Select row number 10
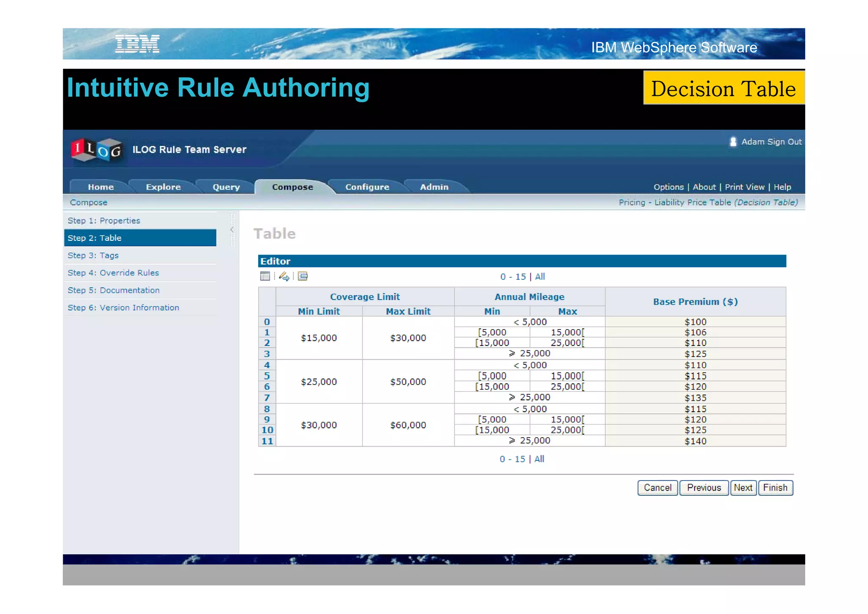The height and width of the screenshot is (614, 868). click(267, 430)
